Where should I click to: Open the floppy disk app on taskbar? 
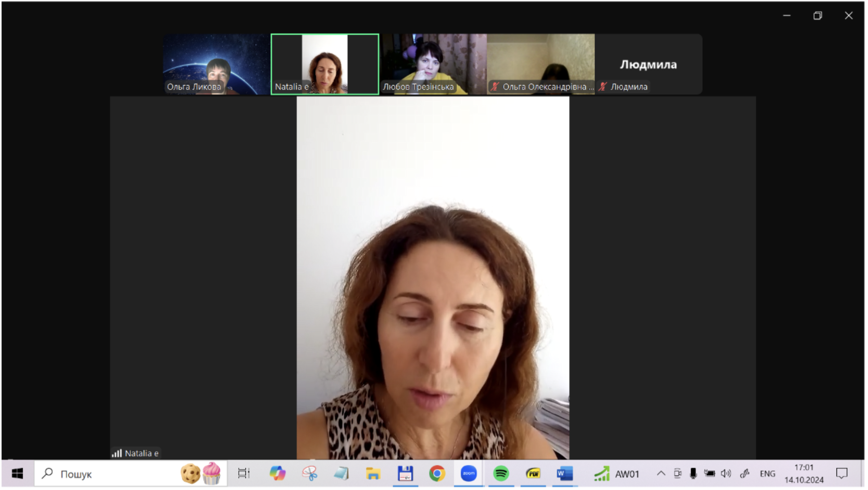click(x=405, y=474)
